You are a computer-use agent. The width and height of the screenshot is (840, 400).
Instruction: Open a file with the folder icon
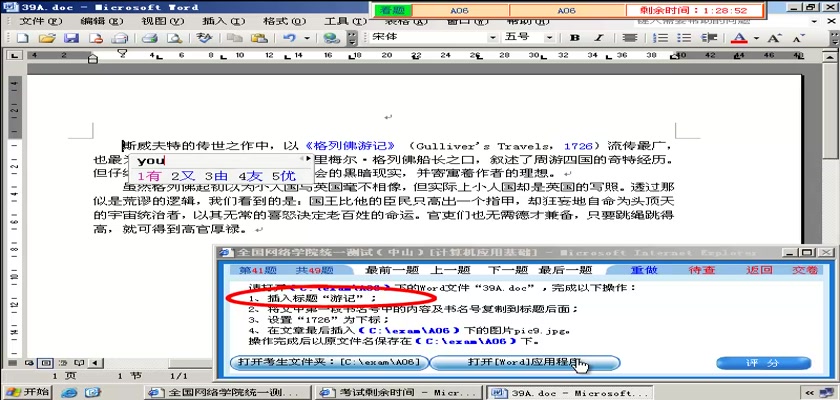tap(47, 38)
